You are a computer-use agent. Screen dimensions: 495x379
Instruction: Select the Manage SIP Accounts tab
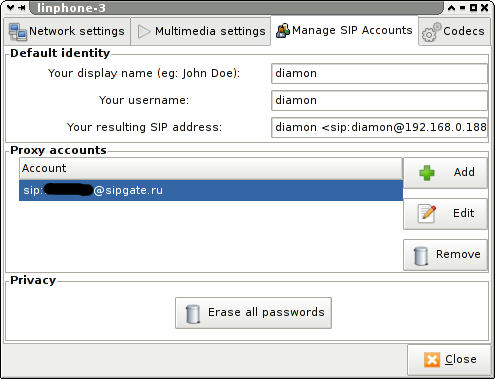pyautogui.click(x=344, y=30)
